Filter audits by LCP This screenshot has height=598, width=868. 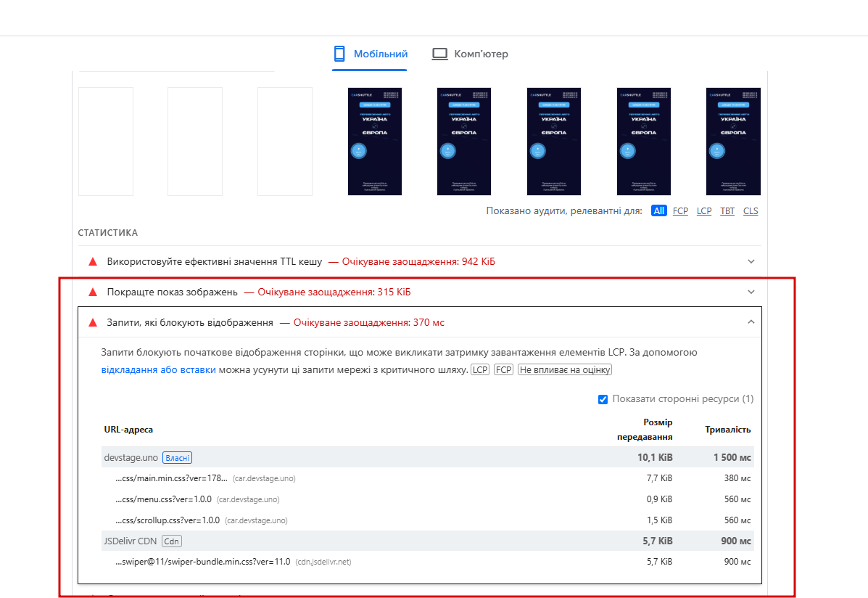pos(704,210)
